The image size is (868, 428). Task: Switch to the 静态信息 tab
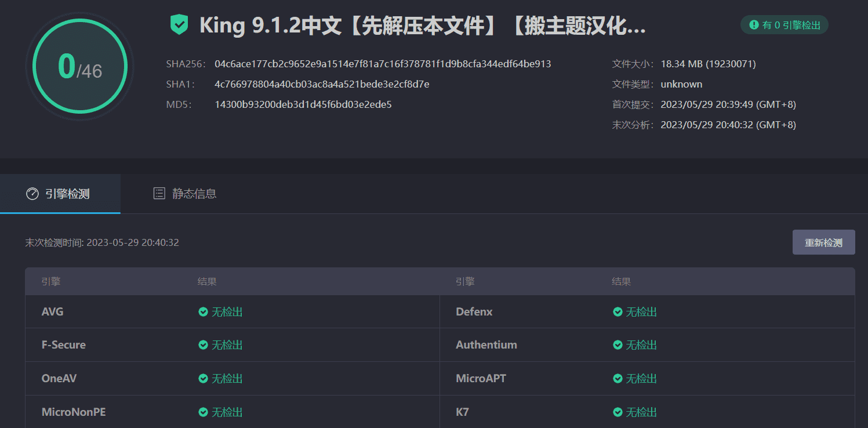184,194
